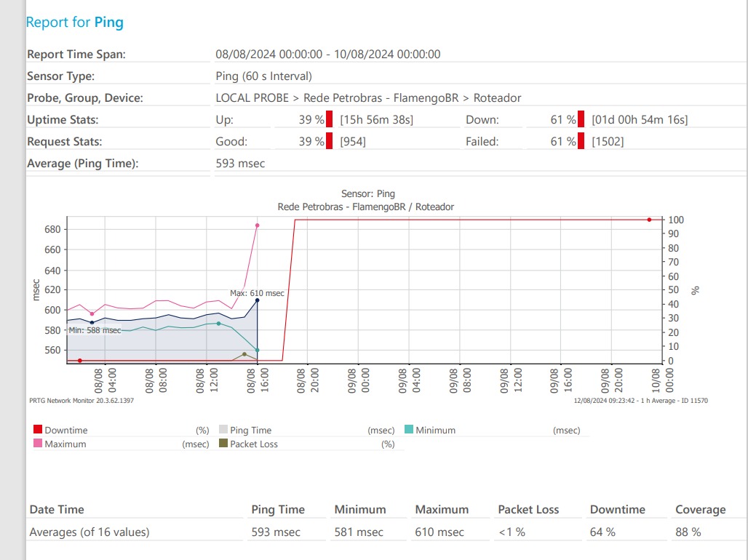This screenshot has width=748, height=560.
Task: Click the teal Minimum legend swatch
Action: 409,430
